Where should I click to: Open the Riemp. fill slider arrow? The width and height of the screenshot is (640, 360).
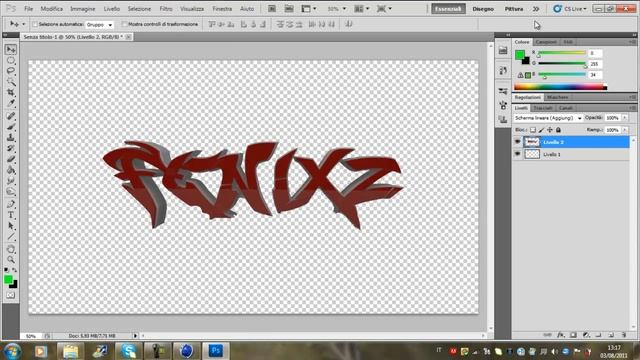tap(625, 130)
